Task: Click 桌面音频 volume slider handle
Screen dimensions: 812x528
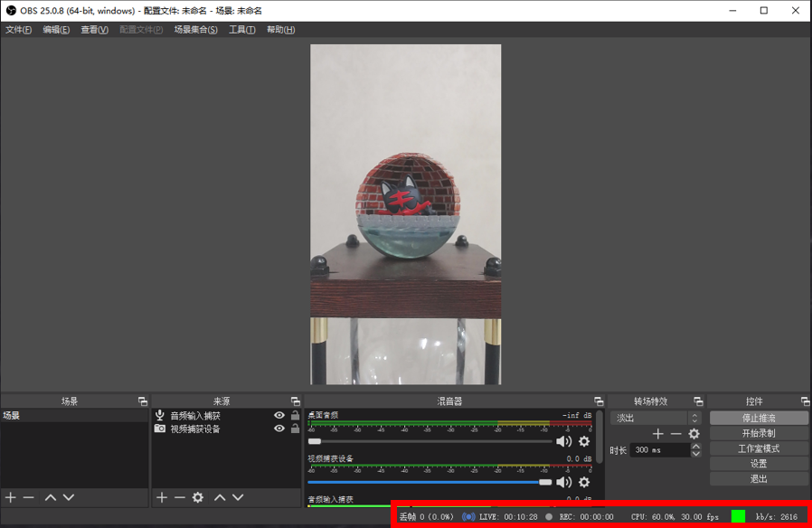Action: tap(315, 441)
